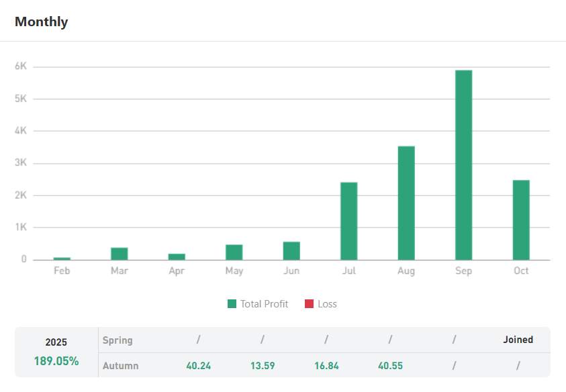
Task: Click the 40.55 Autumn value
Action: point(389,366)
